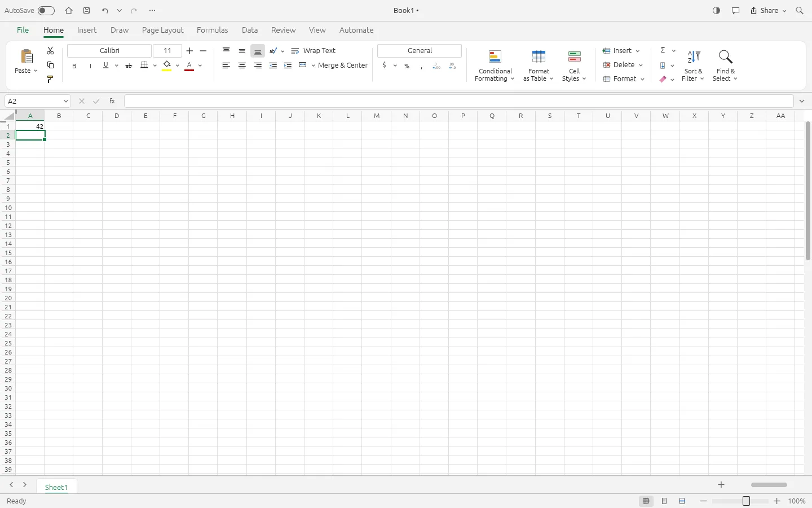Click the Increase Decimal icon
This screenshot has height=508, width=812.
point(436,66)
